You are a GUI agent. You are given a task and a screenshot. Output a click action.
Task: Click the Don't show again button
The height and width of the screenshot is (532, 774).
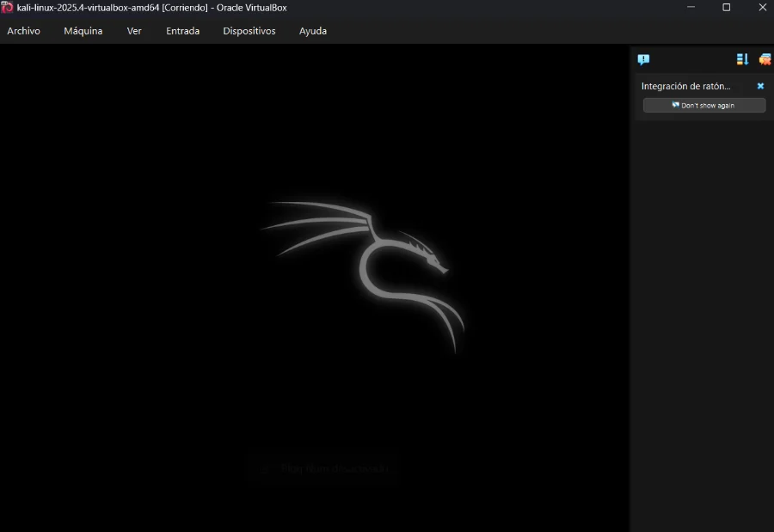[703, 105]
